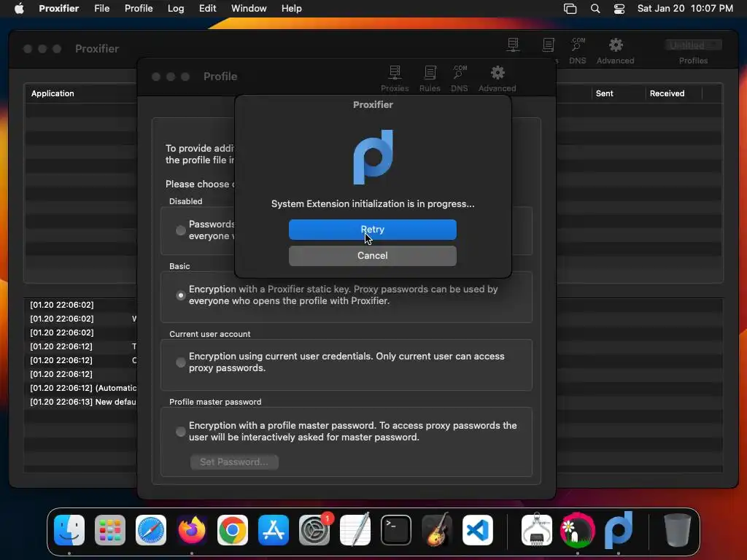
Task: Click the Set Password... button
Action: coord(234,462)
